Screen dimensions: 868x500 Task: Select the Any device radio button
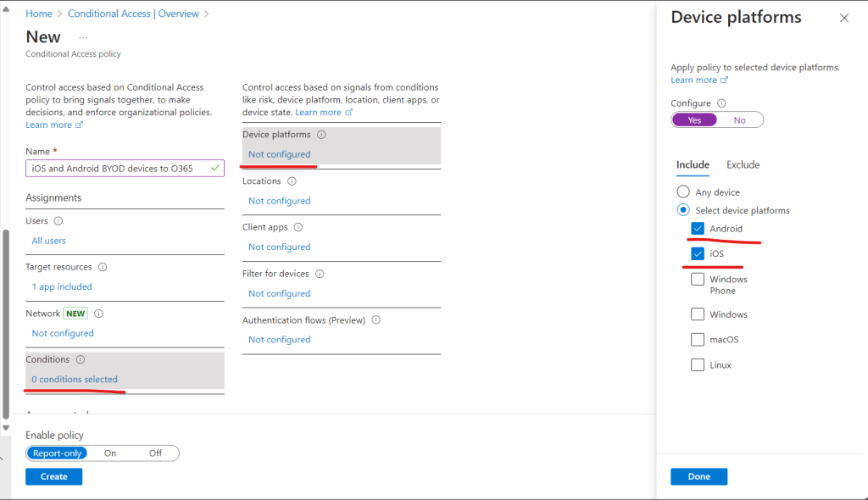tap(682, 192)
